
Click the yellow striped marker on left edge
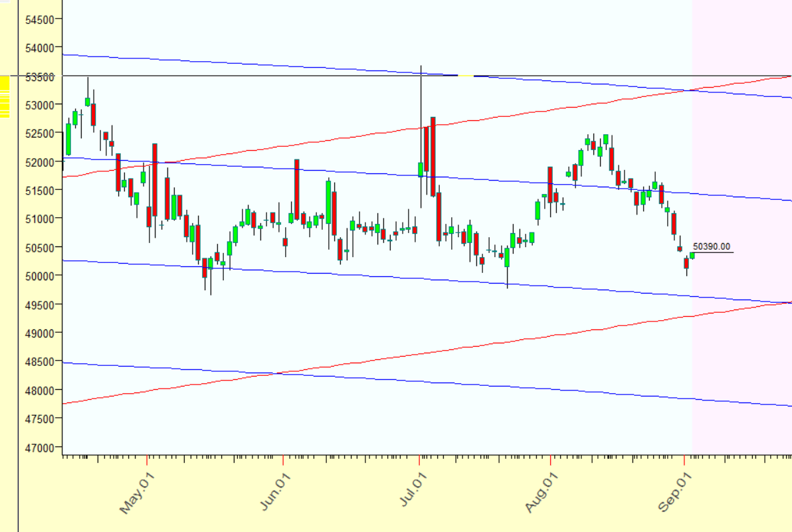click(x=5, y=97)
